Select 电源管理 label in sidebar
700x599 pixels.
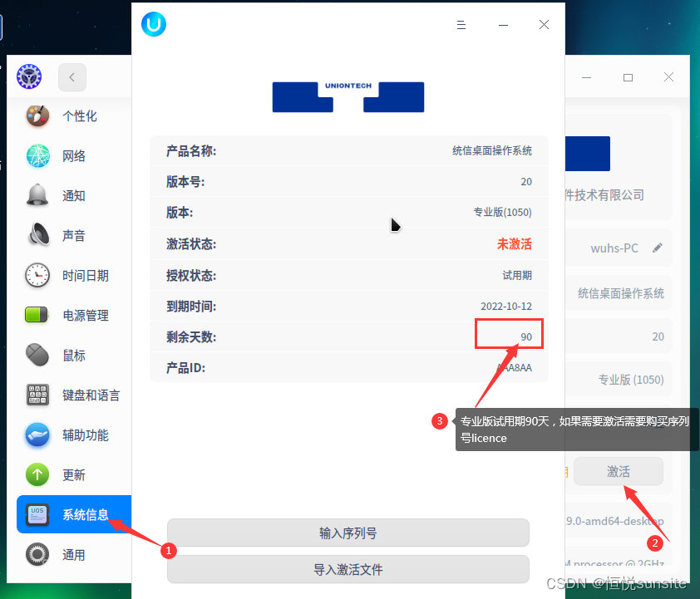pos(86,316)
